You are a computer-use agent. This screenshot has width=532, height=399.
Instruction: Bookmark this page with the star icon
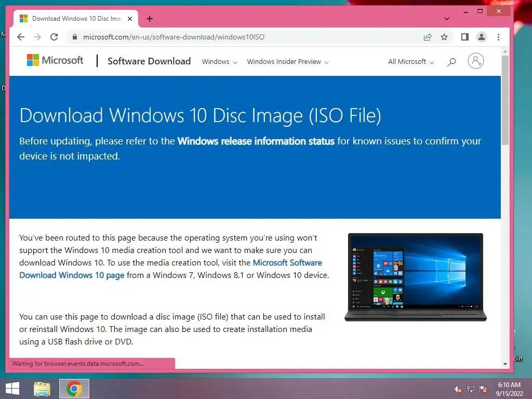444,37
